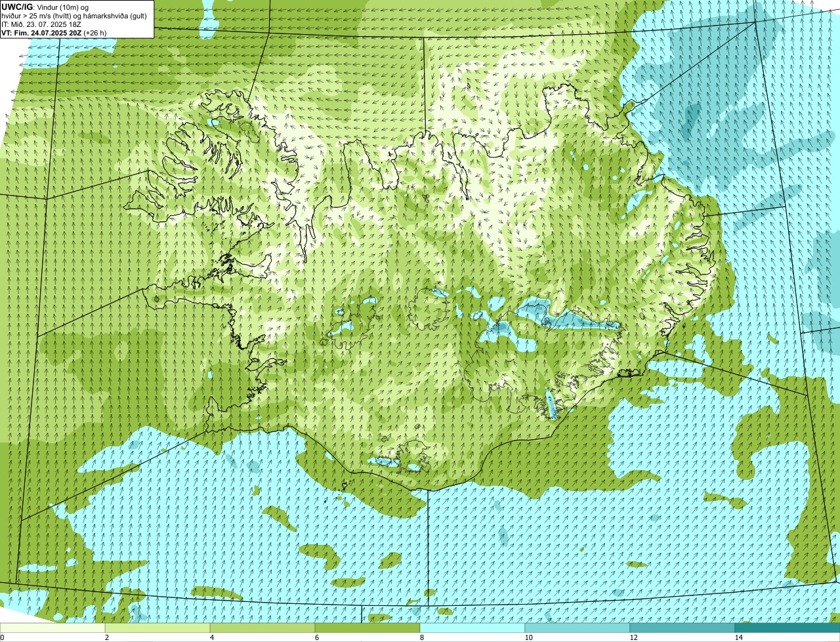
Task: Click the 'IT: Mið. 23. 07. 2025 18Z' line
Action: pos(41,24)
